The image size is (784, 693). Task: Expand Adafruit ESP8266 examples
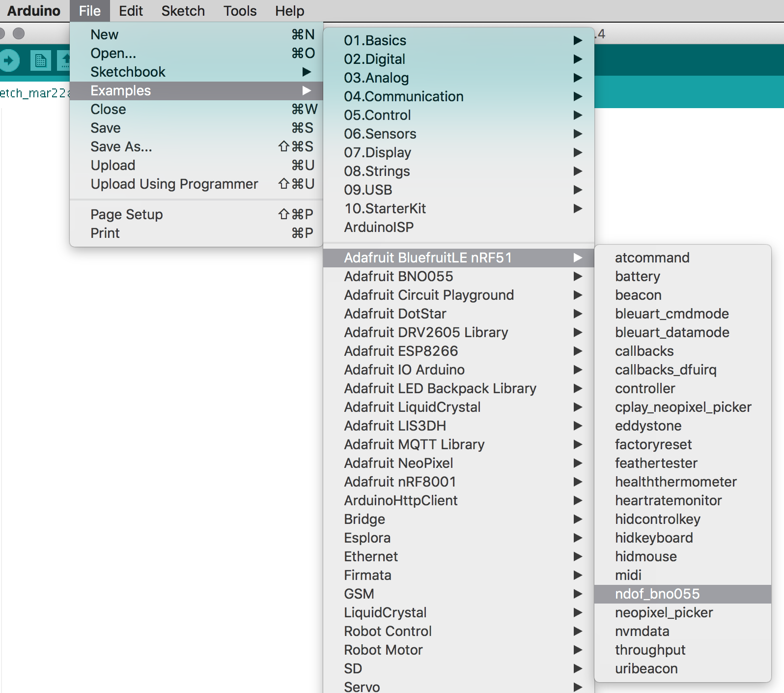click(x=459, y=351)
